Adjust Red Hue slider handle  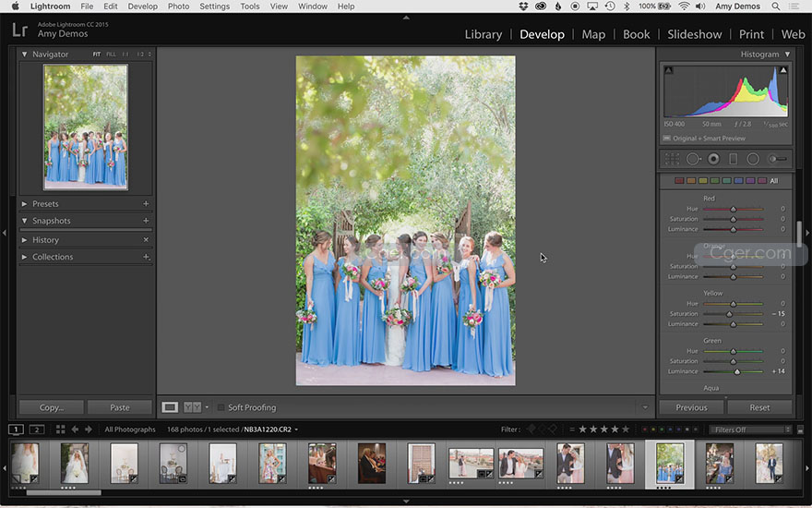pos(734,209)
